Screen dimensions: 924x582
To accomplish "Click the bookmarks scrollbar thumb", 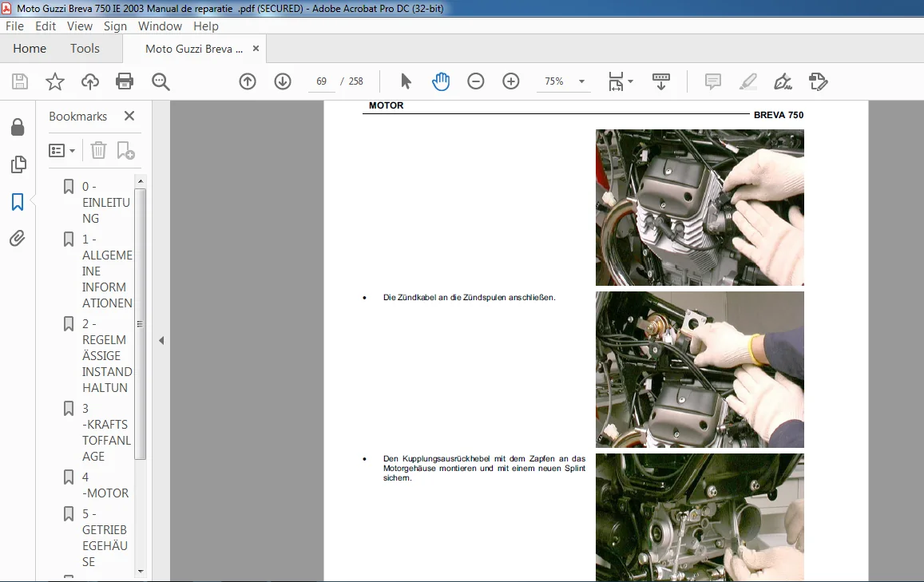I will tap(141, 323).
